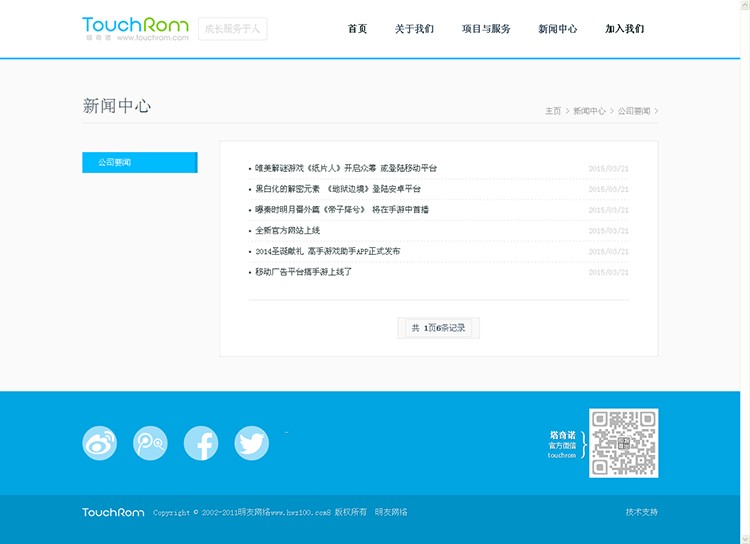Open the Twitter bird icon in the footer
The width and height of the screenshot is (750, 544).
tap(252, 443)
